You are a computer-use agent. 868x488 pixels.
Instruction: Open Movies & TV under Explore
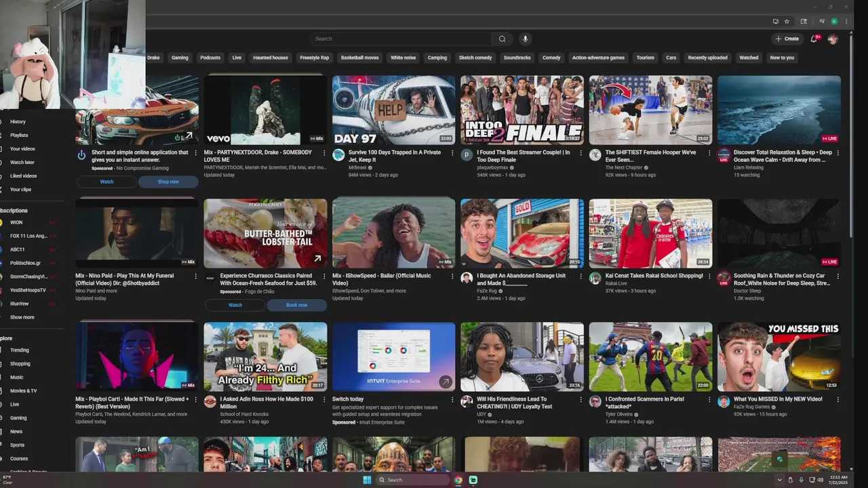(x=23, y=390)
